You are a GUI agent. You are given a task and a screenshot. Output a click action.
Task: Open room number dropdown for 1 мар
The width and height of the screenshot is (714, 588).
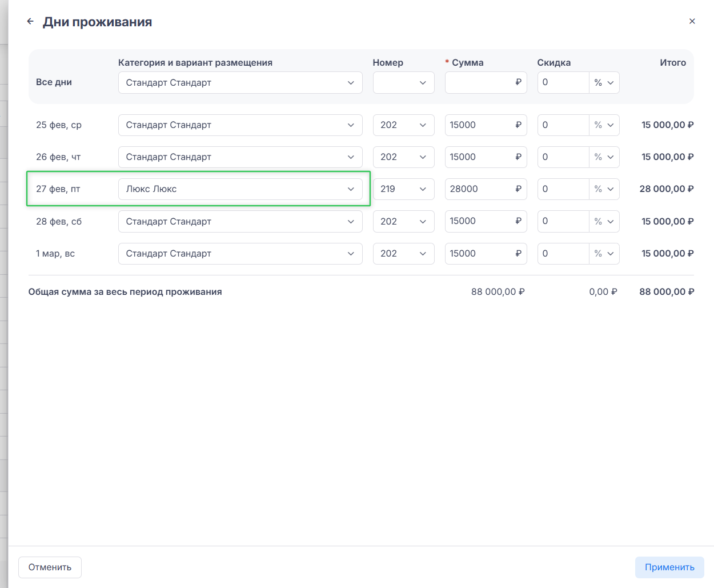tap(403, 254)
